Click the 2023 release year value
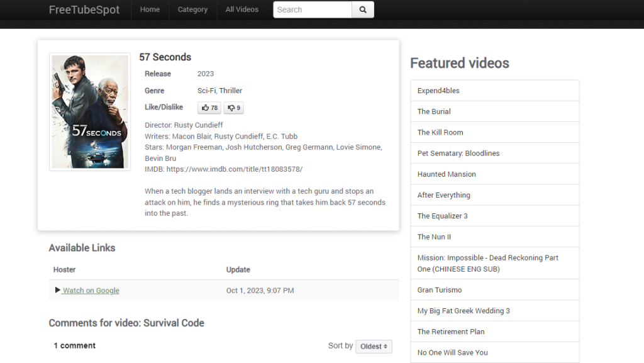The width and height of the screenshot is (644, 363). pos(206,74)
